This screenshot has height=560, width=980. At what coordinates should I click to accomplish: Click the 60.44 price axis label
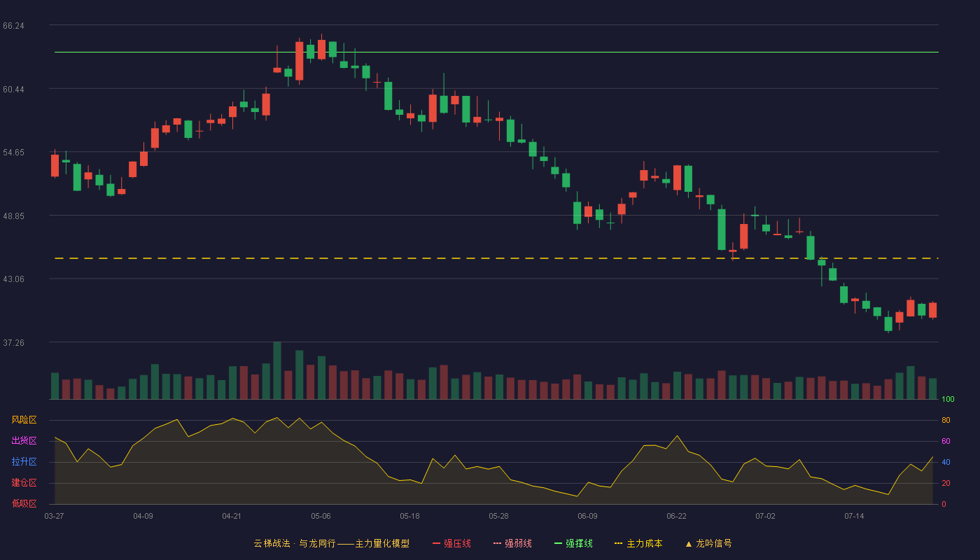pyautogui.click(x=13, y=90)
